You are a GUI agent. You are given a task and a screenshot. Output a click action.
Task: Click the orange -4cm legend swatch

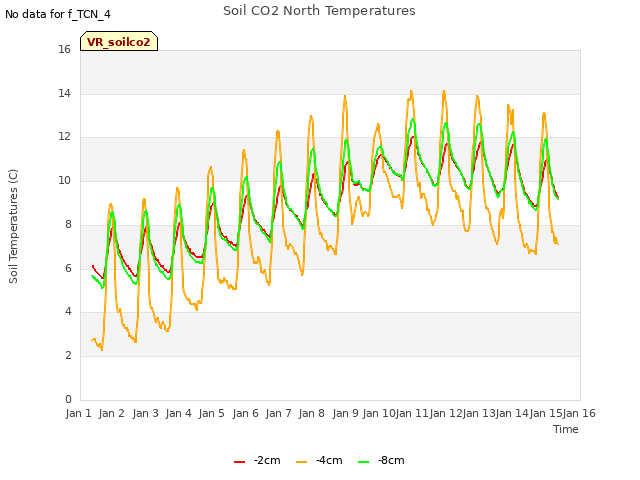(x=302, y=462)
